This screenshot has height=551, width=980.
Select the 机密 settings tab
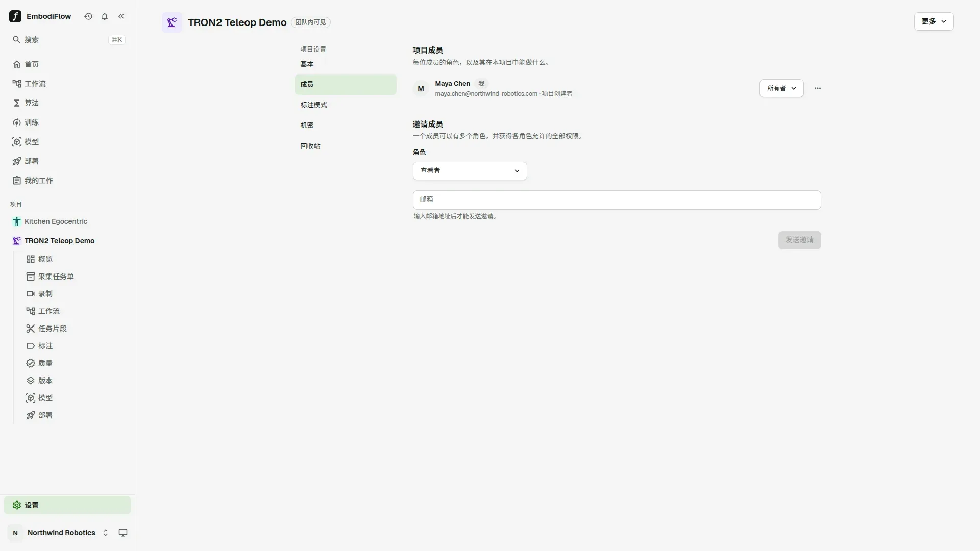[346, 125]
